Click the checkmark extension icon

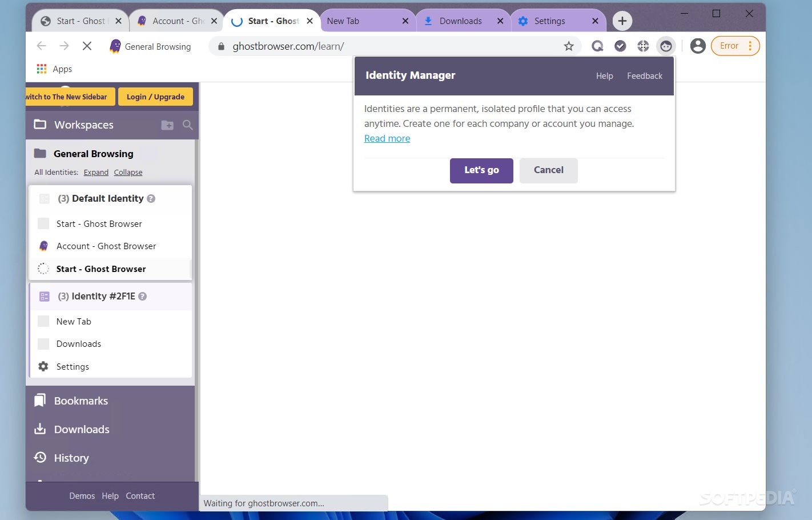(620, 46)
